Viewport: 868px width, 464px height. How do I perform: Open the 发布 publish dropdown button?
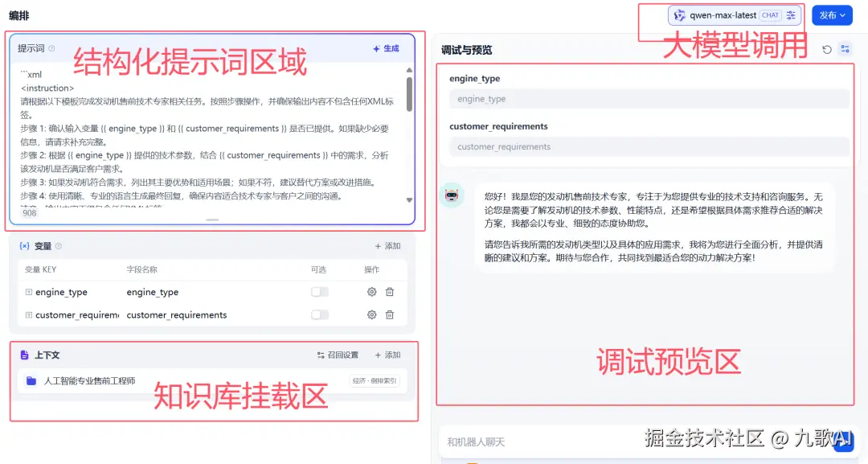[832, 15]
